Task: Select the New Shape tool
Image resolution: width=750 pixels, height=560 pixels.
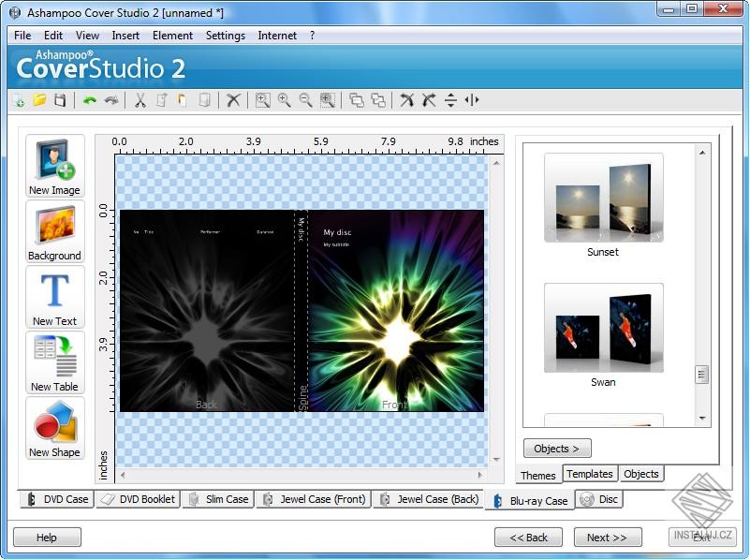Action: pos(53,429)
